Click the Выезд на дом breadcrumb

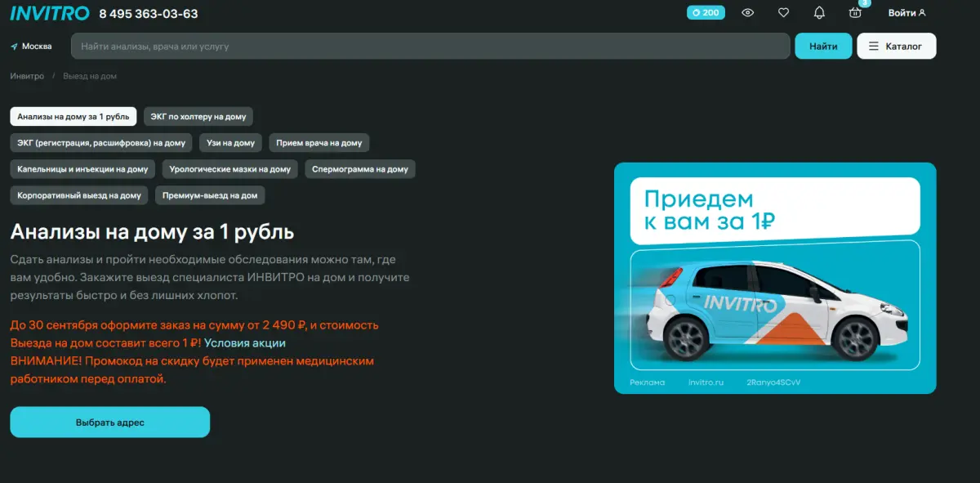coord(90,76)
